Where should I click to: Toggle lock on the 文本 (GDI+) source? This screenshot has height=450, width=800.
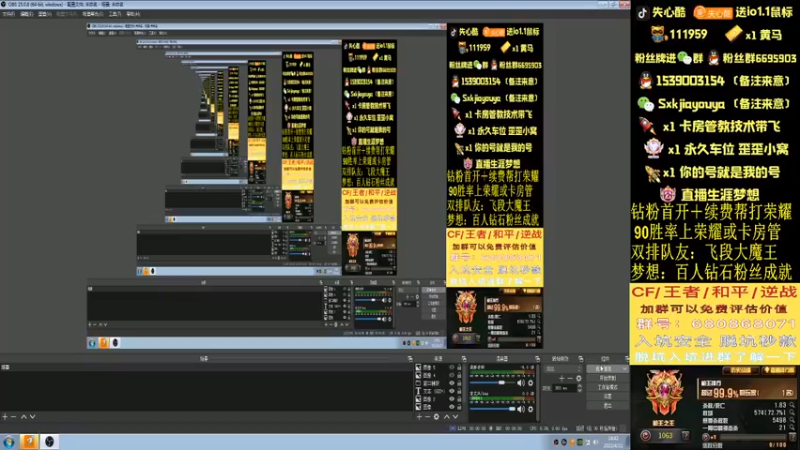(459, 391)
